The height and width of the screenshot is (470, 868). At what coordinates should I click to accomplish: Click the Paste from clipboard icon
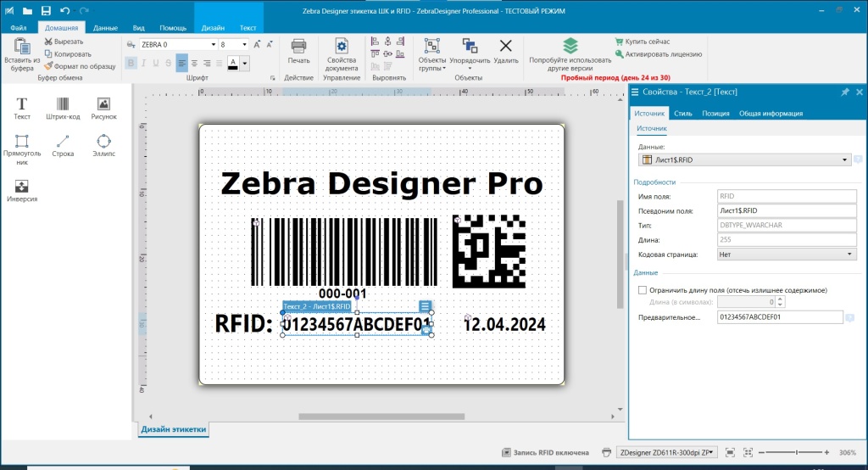click(21, 47)
